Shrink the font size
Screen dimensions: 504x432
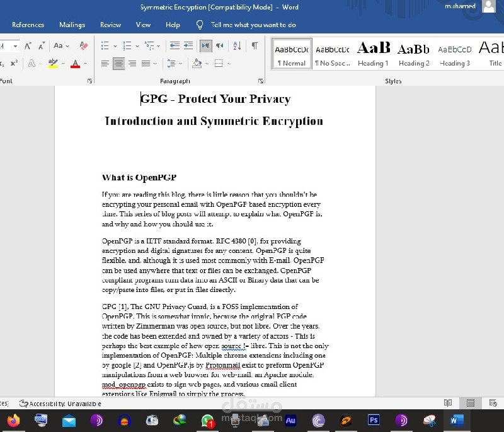tap(42, 46)
